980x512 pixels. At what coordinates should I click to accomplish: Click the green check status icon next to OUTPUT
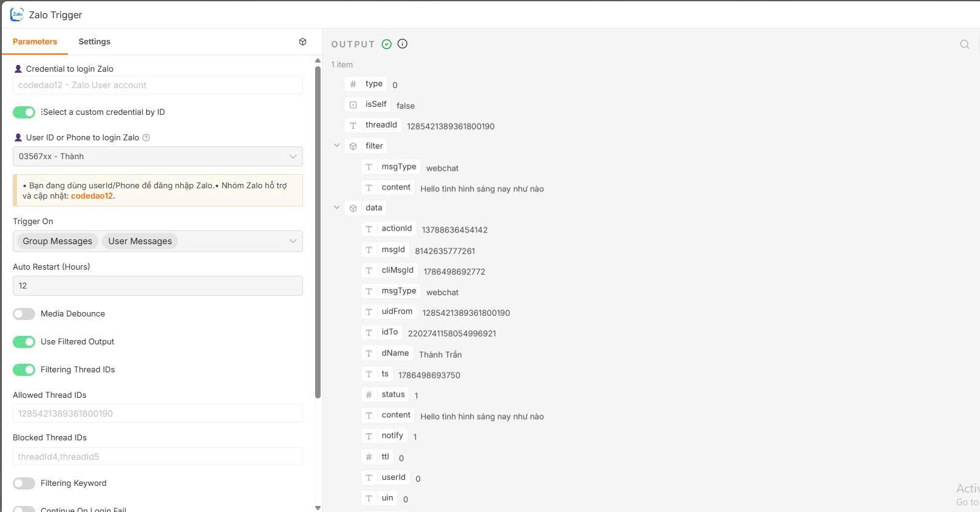[387, 44]
